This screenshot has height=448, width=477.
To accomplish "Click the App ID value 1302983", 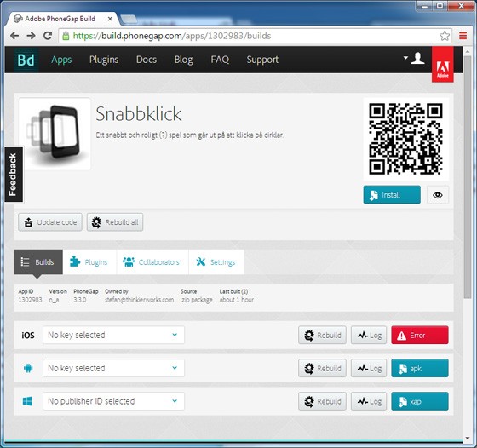I will (x=30, y=300).
